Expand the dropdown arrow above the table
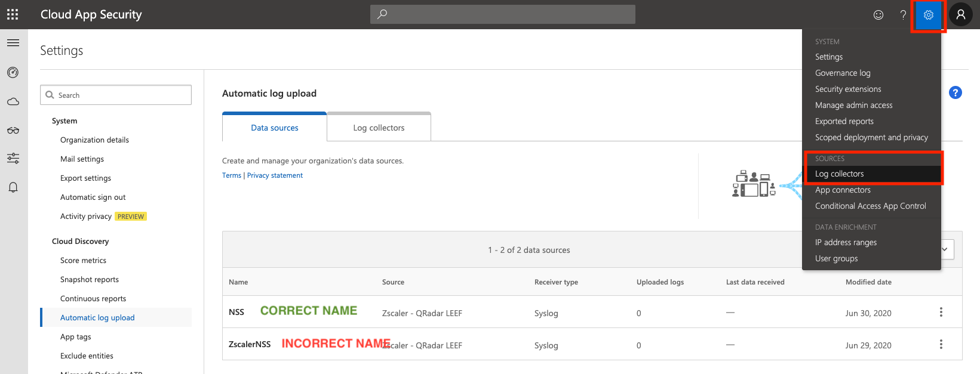 tap(945, 249)
